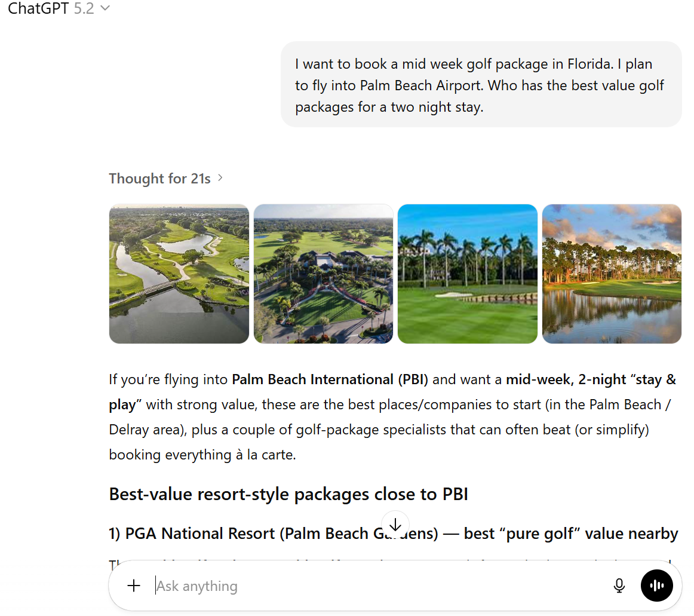The height and width of the screenshot is (616, 694).
Task: Jump to newest content with the down-arrow button
Action: (395, 524)
